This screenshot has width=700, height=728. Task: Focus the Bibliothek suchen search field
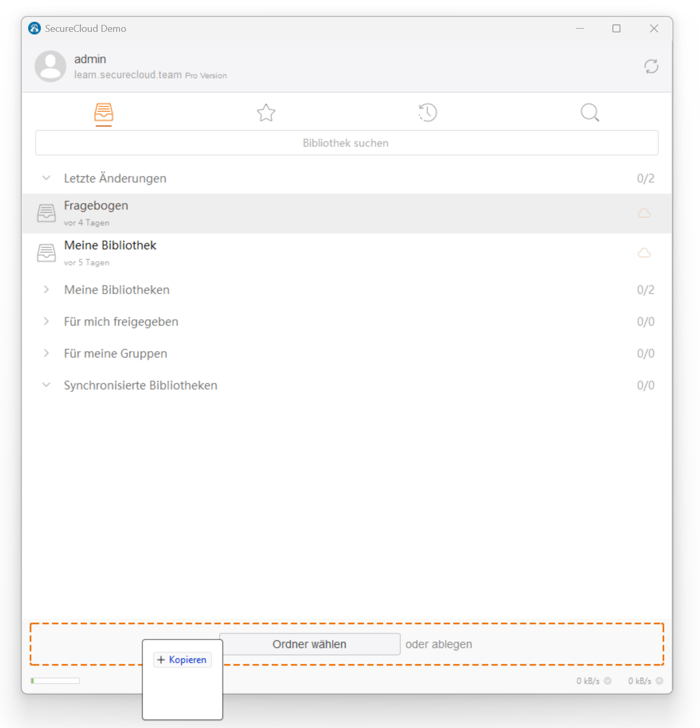click(347, 143)
